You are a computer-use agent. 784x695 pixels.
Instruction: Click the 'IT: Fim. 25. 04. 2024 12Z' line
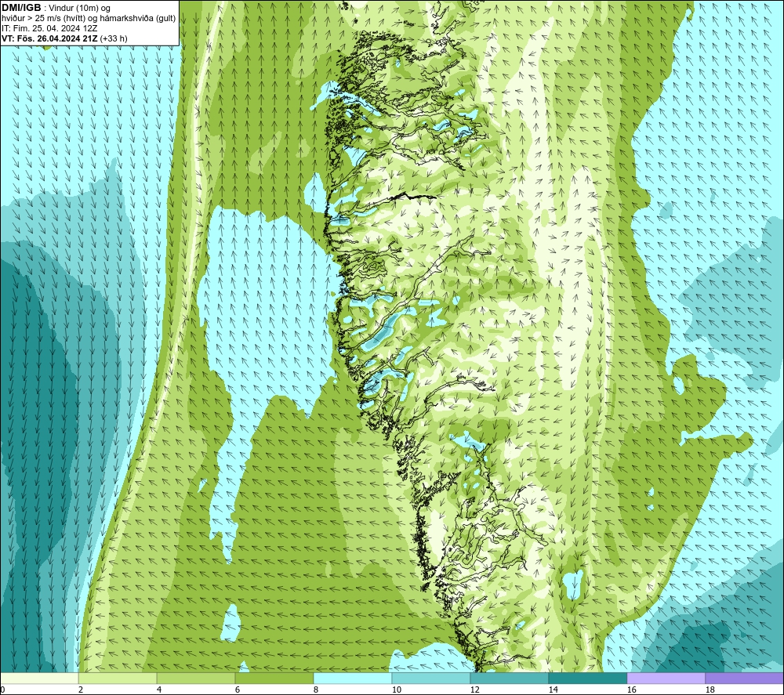pyautogui.click(x=49, y=28)
